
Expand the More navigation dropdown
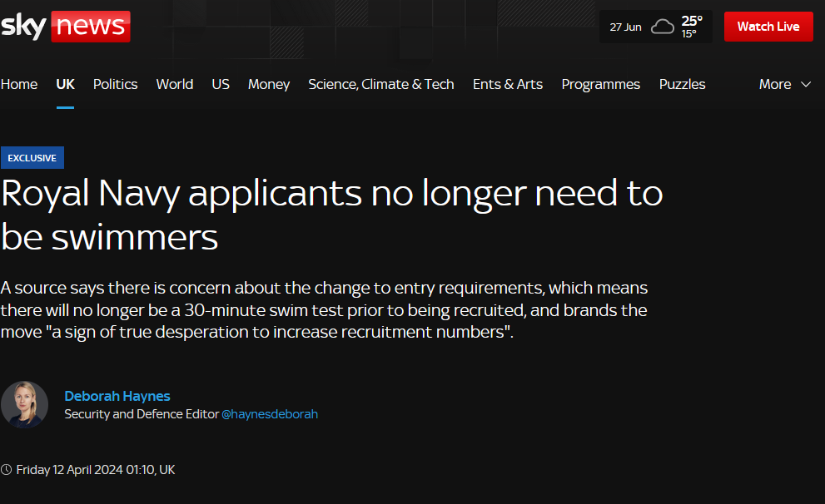click(784, 84)
